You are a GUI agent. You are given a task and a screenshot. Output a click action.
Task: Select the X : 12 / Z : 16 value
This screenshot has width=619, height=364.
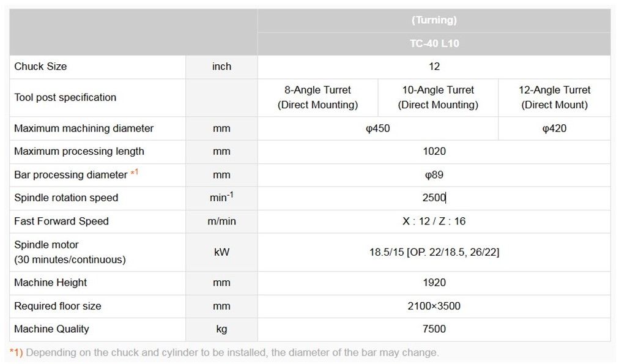click(434, 221)
